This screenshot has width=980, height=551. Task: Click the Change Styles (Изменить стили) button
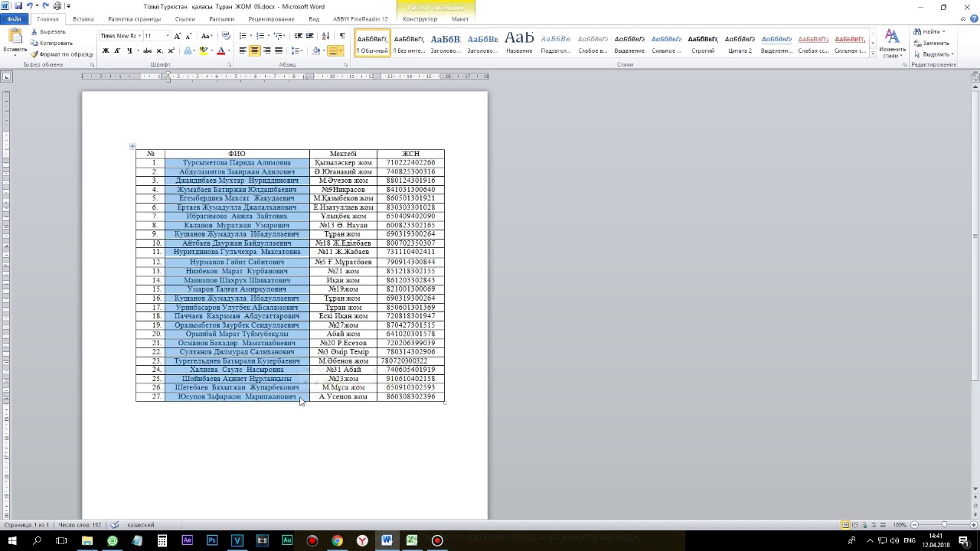pyautogui.click(x=892, y=44)
